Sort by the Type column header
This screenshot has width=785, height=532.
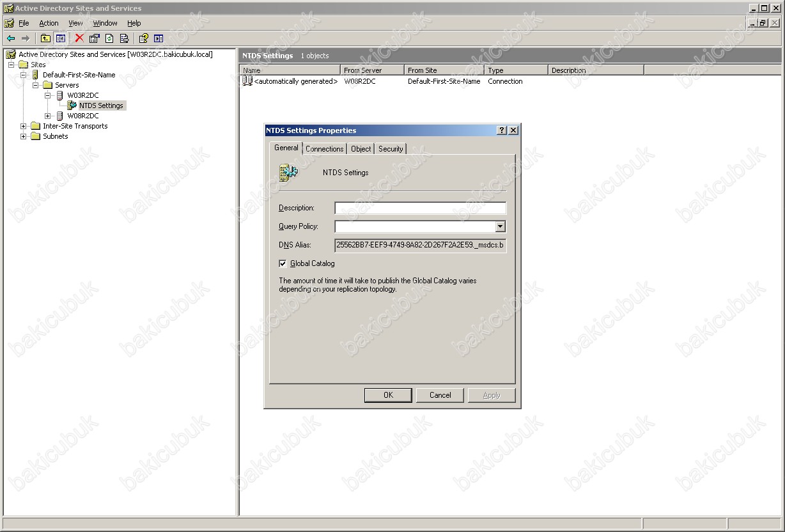pos(517,70)
